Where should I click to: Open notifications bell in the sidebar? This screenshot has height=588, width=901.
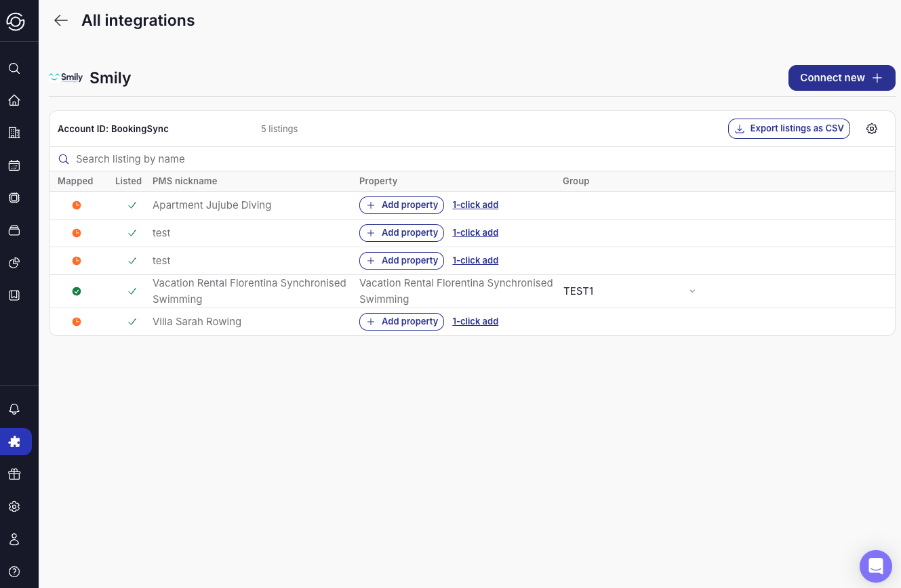pos(14,409)
